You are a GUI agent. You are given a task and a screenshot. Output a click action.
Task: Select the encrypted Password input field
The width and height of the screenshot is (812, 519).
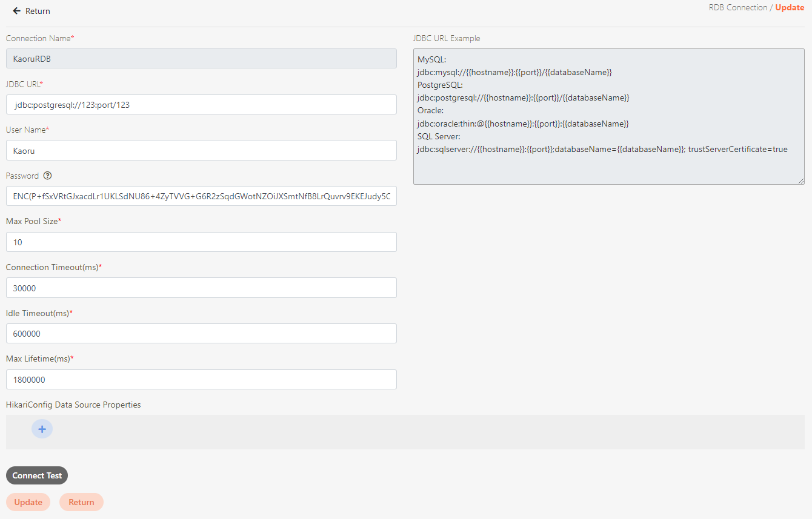201,196
